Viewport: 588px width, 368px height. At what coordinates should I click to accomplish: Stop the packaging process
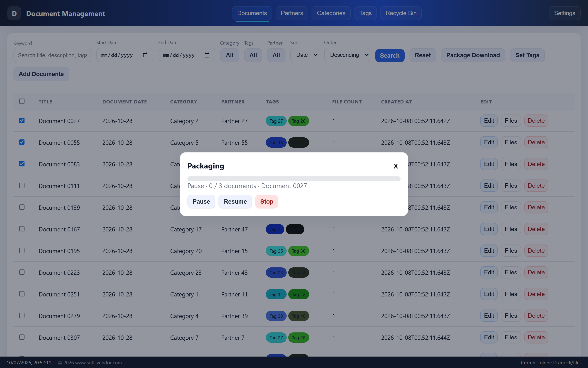(x=267, y=202)
